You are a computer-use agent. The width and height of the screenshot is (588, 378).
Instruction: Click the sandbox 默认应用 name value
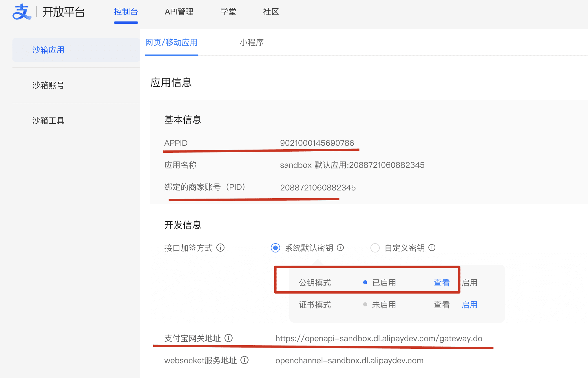(352, 165)
